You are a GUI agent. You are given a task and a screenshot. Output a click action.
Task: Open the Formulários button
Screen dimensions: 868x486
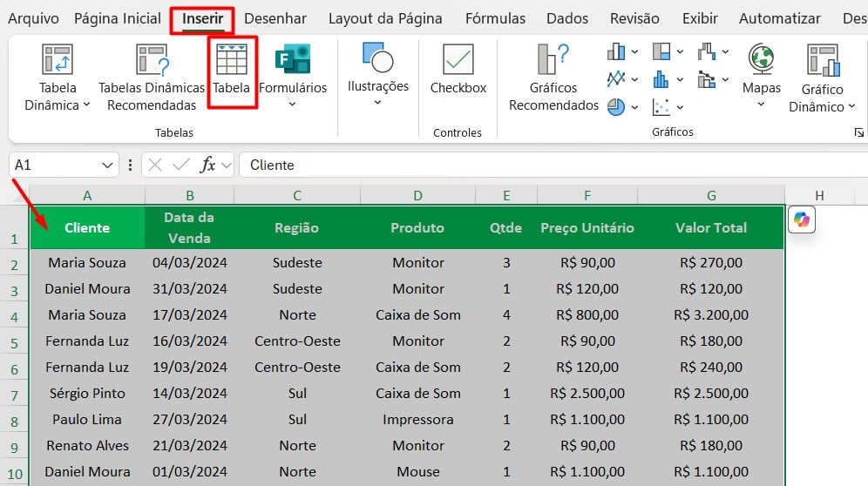(293, 75)
